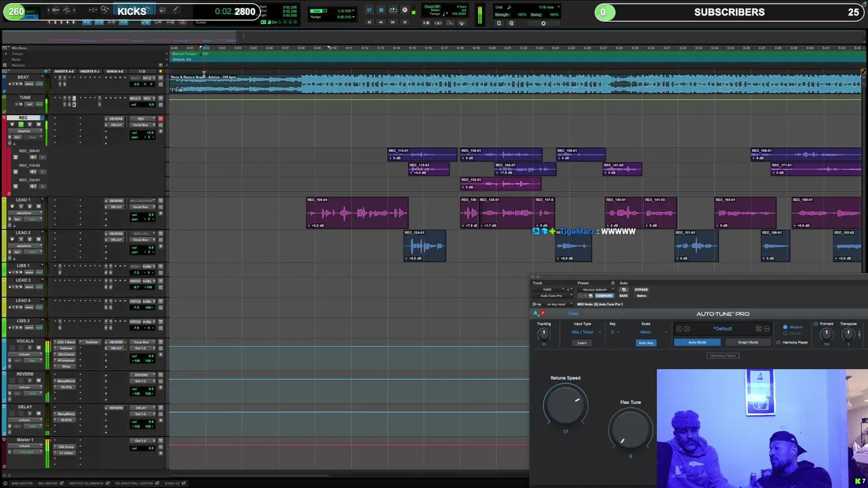Click the MIDI zoom icon
The height and width of the screenshot is (488, 868).
tap(66, 10)
